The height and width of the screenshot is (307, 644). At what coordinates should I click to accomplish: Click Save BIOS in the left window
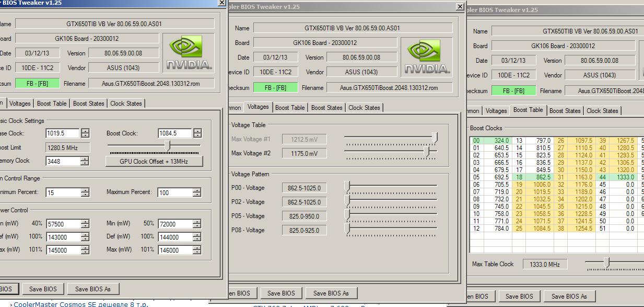43,289
